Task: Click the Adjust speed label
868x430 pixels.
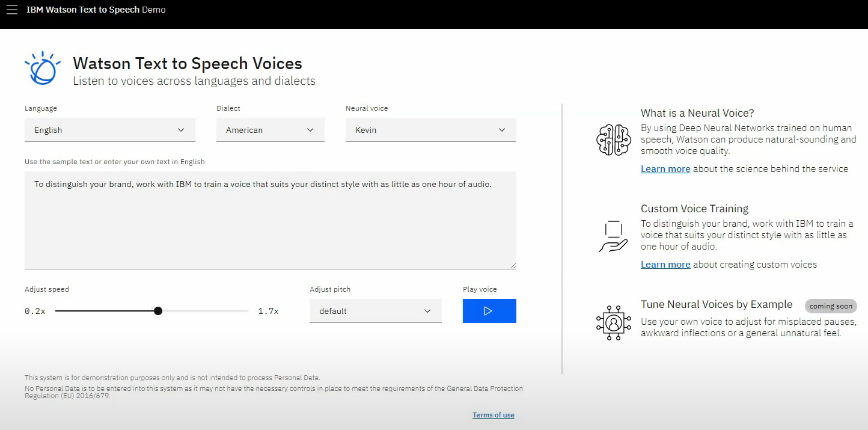Action: (47, 289)
